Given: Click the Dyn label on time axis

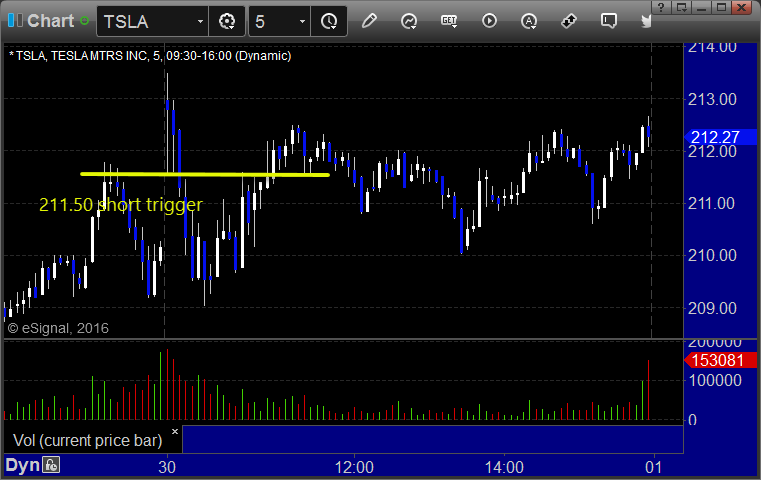Looking at the screenshot, I should coord(22,465).
